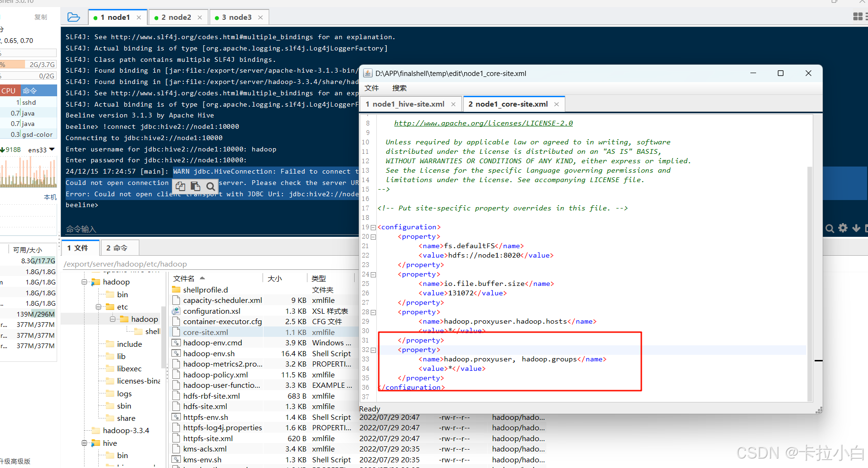Close the node1_core-site.xml editor tab
Image resolution: width=868 pixels, height=468 pixels.
[x=557, y=104]
